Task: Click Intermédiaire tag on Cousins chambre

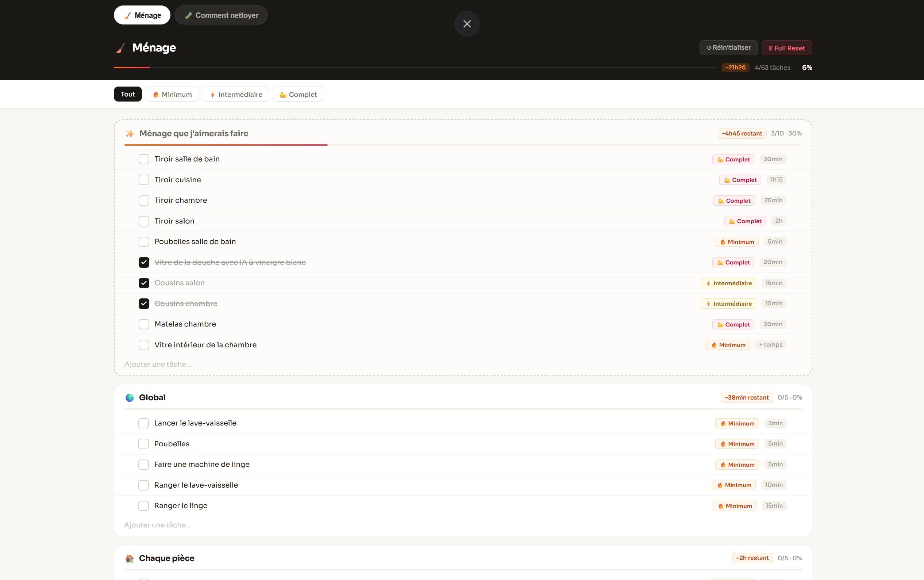Action: tap(728, 304)
